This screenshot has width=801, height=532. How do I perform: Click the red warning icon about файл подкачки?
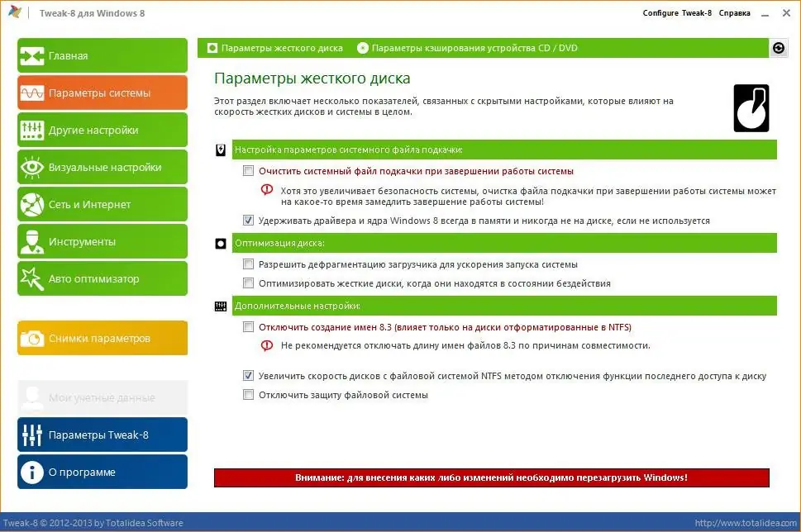(267, 190)
